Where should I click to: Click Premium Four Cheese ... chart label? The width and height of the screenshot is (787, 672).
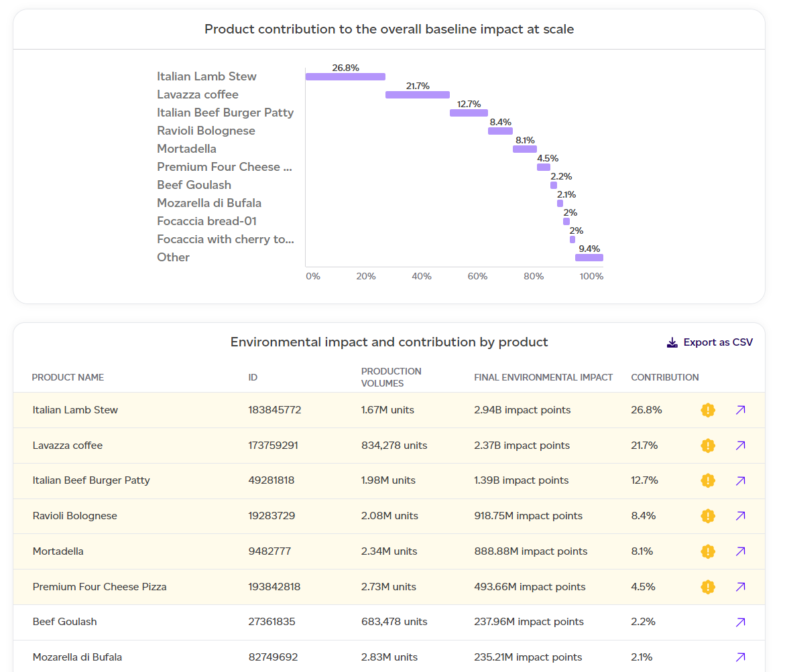point(225,167)
